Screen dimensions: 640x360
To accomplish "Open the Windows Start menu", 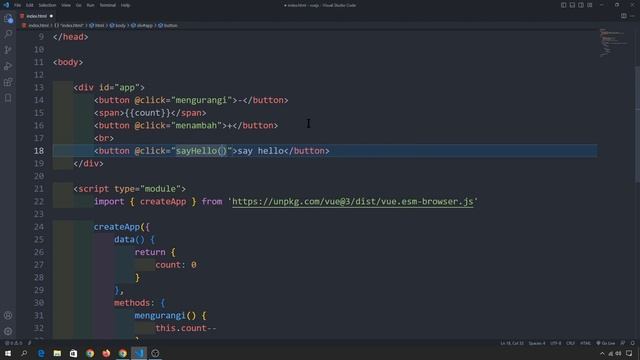I will [x=8, y=353].
